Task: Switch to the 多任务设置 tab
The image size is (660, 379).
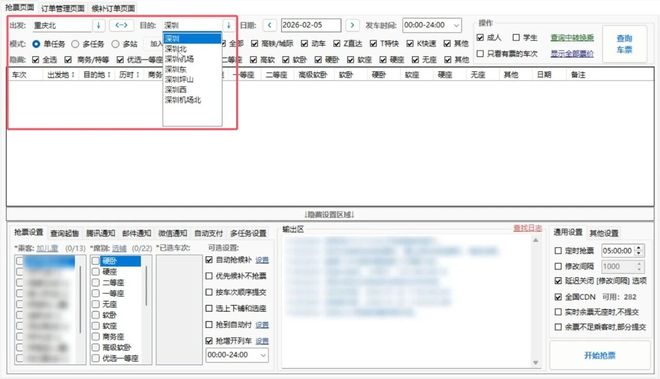Action: point(248,233)
